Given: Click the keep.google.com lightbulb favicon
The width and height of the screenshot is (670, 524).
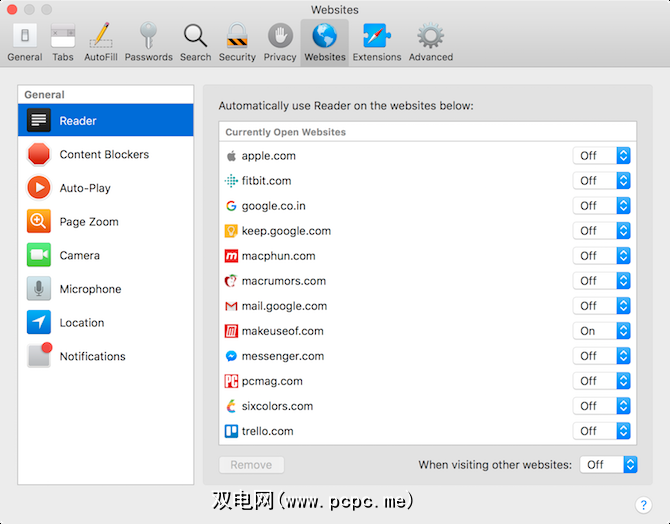Looking at the screenshot, I should [x=231, y=231].
